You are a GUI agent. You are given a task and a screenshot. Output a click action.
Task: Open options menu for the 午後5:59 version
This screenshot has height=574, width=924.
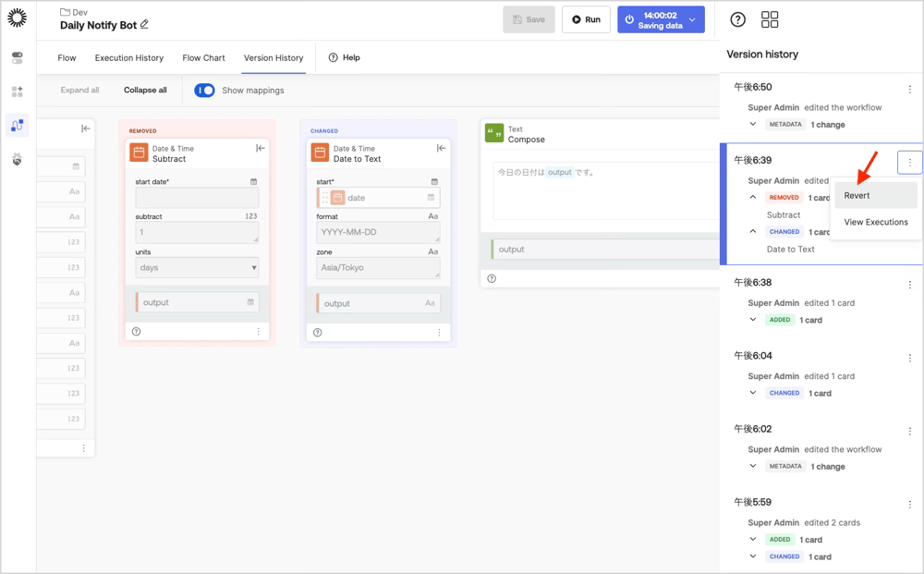coord(910,505)
